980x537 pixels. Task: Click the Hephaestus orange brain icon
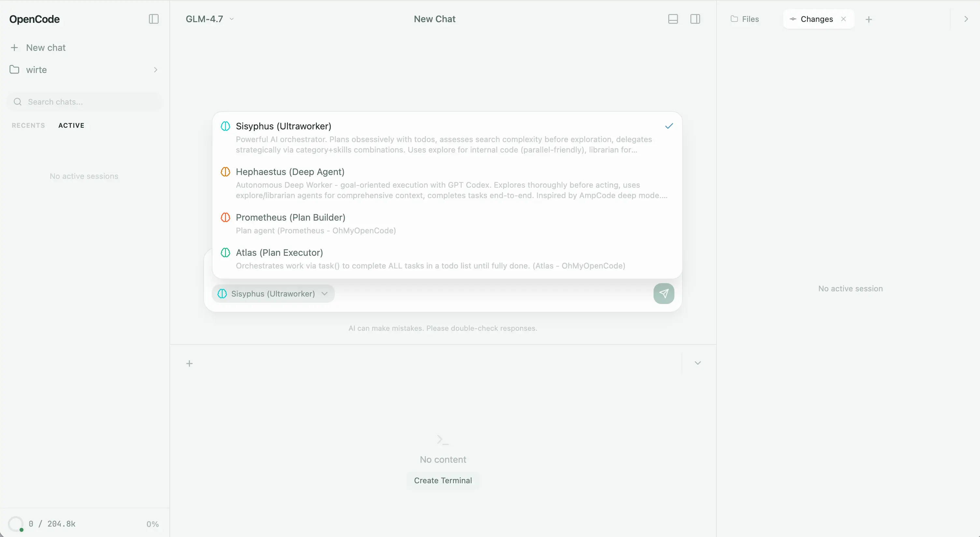click(225, 172)
